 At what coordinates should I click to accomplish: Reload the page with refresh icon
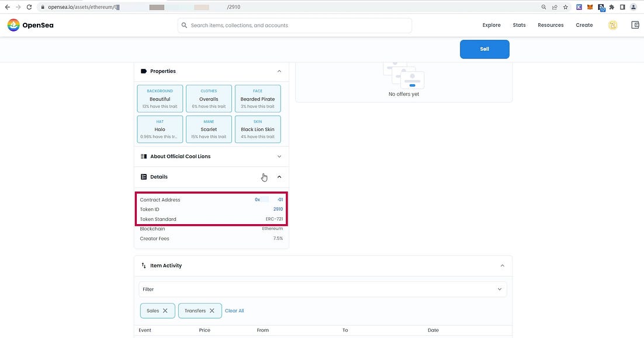click(29, 7)
